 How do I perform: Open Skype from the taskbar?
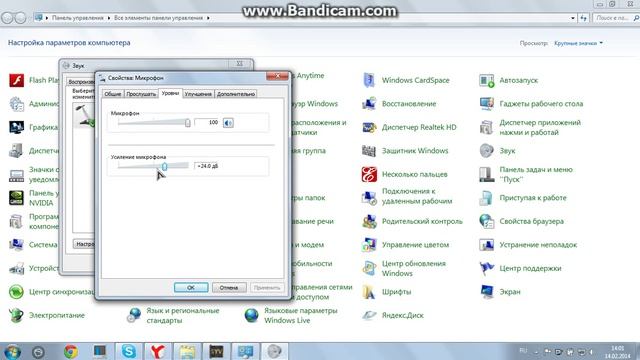pyautogui.click(x=129, y=351)
